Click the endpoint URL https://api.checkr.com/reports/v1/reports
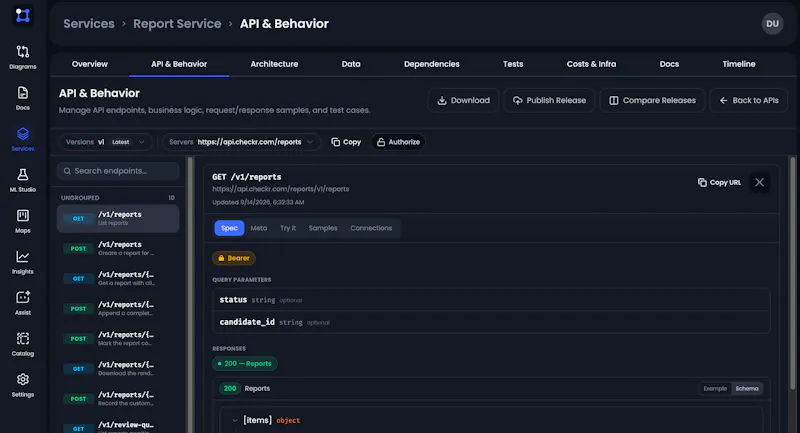 point(281,189)
